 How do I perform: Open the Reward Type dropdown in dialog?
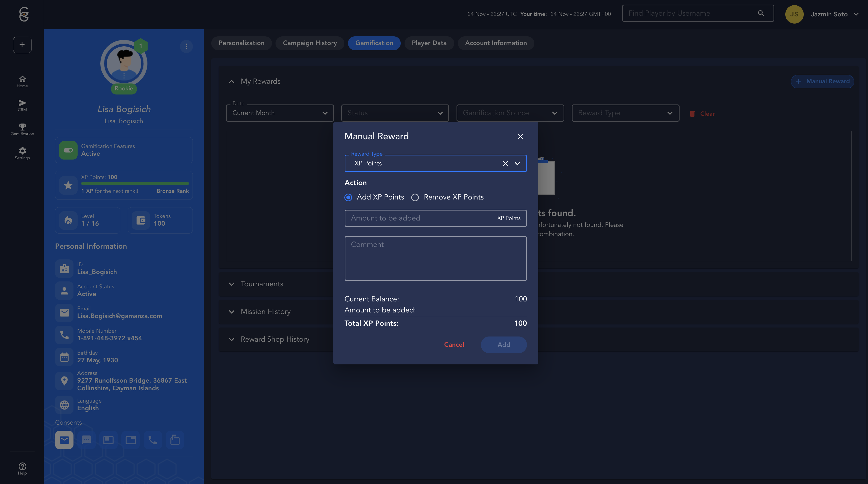coord(517,163)
